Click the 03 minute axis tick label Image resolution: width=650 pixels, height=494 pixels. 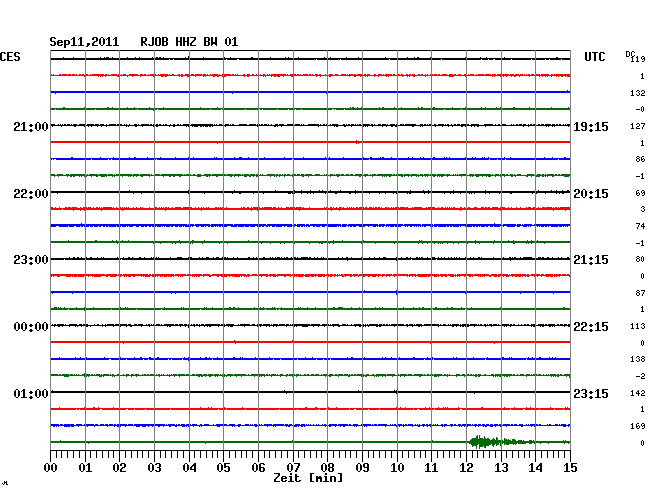[x=154, y=467]
